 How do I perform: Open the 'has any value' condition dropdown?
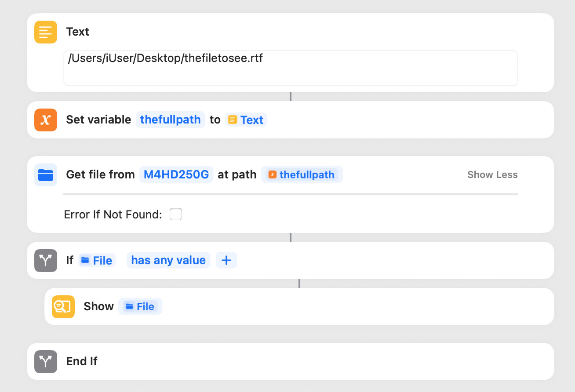pos(168,261)
